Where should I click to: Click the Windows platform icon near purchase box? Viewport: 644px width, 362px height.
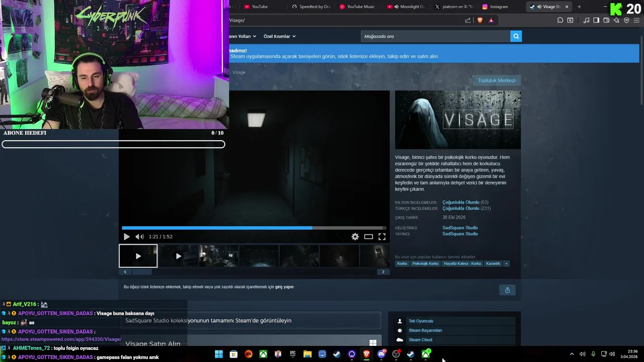click(373, 343)
